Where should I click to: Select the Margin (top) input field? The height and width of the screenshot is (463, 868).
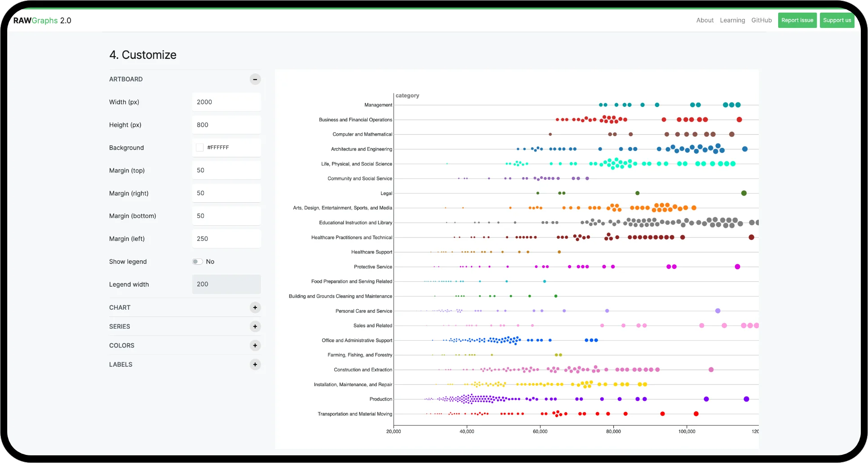[226, 170]
